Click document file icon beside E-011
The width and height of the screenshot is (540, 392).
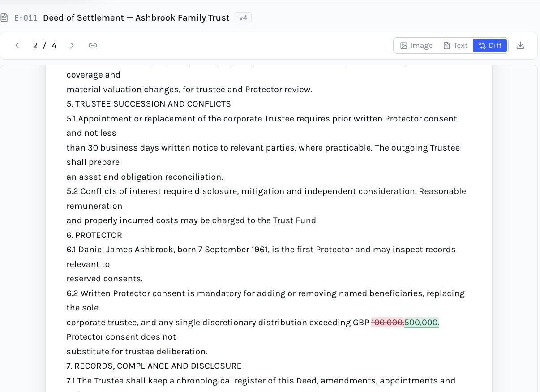[4, 18]
